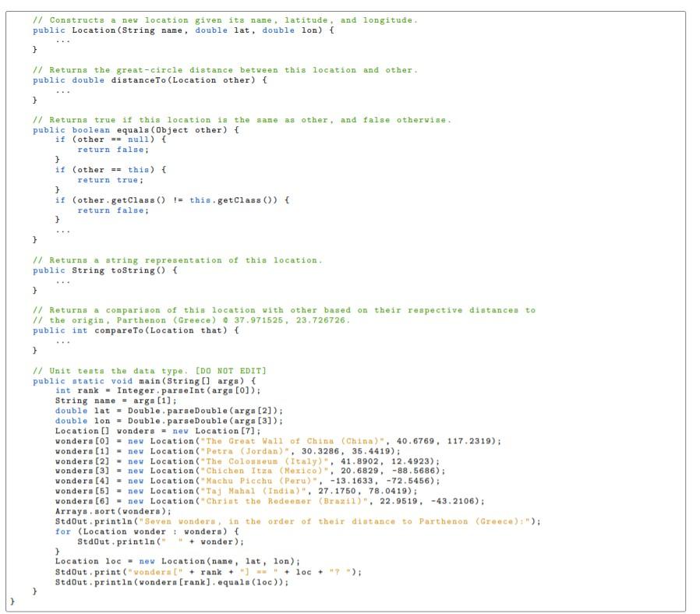The height and width of the screenshot is (614, 700).
Task: Click the "return true;" statement
Action: pos(110,180)
